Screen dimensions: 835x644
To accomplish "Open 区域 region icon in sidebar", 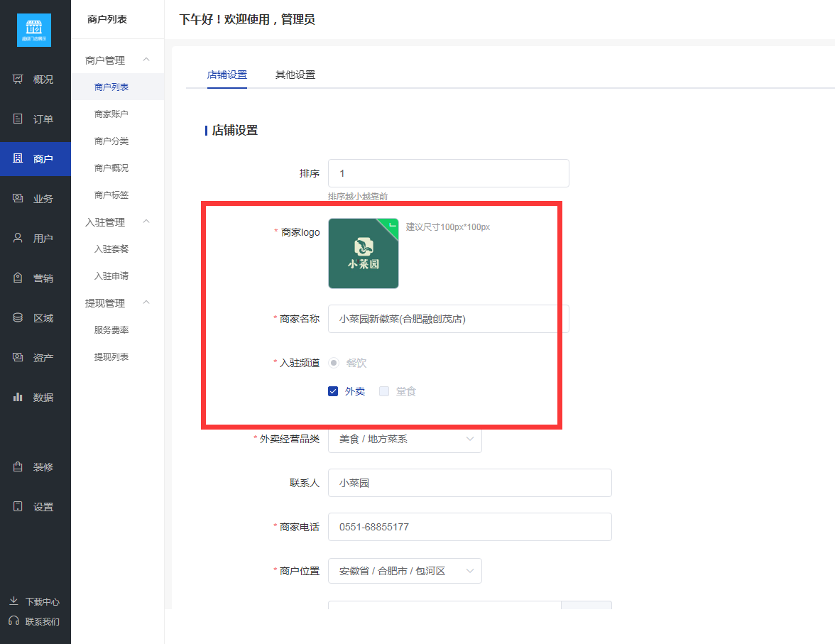I will click(x=18, y=317).
